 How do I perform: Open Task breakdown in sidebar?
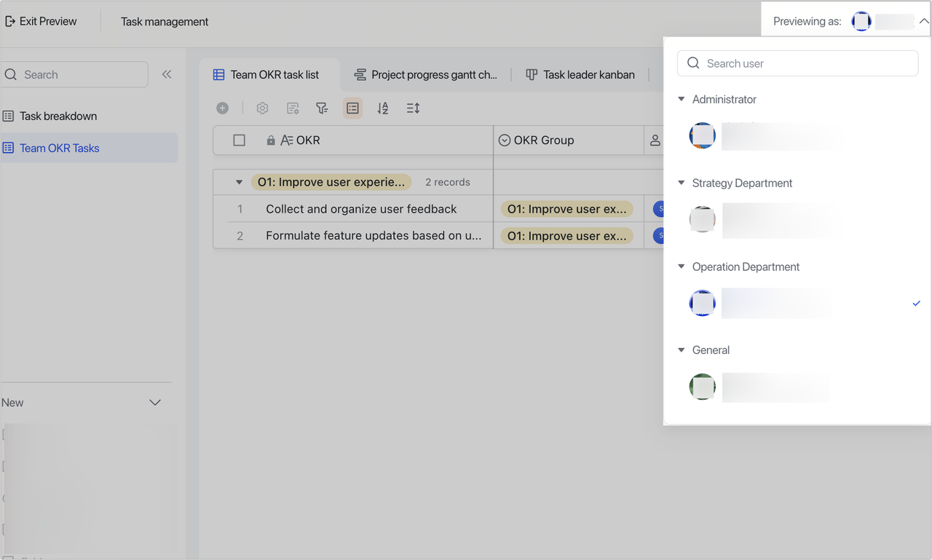point(58,116)
